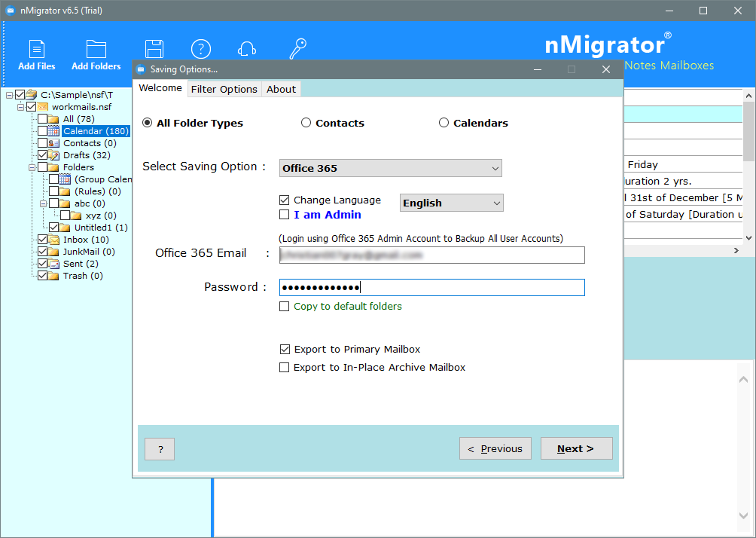Image resolution: width=756 pixels, height=538 pixels.
Task: Select the Calendar (180) folder icon
Action: pos(54,131)
